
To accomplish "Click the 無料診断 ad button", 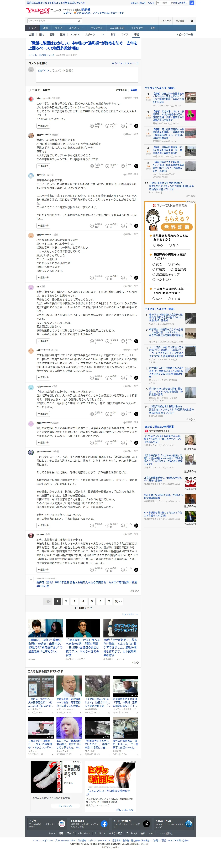I will pos(177,227).
